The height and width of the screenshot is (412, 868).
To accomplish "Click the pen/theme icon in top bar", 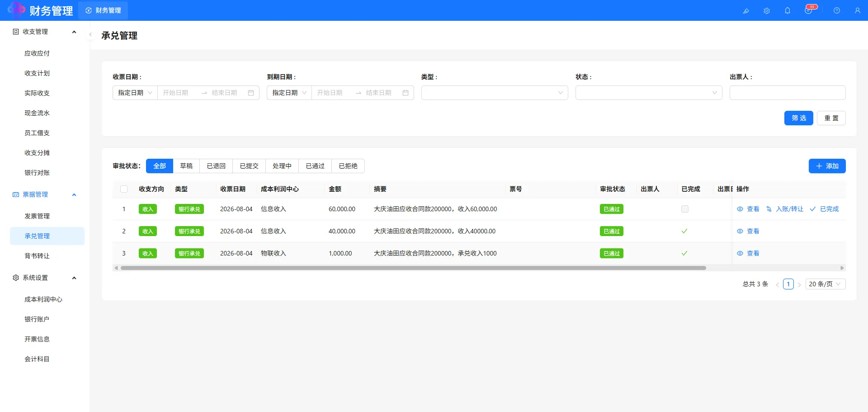I will (746, 11).
